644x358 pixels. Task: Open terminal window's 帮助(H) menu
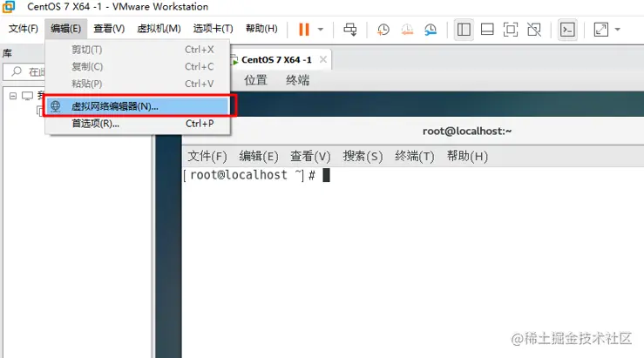pos(467,157)
